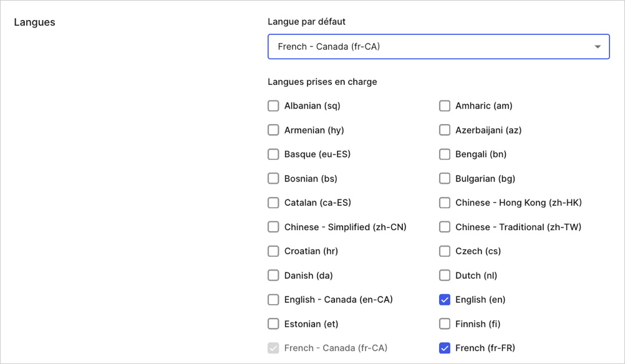
Task: Check English - Canada (en-CA) box
Action: coord(273,299)
